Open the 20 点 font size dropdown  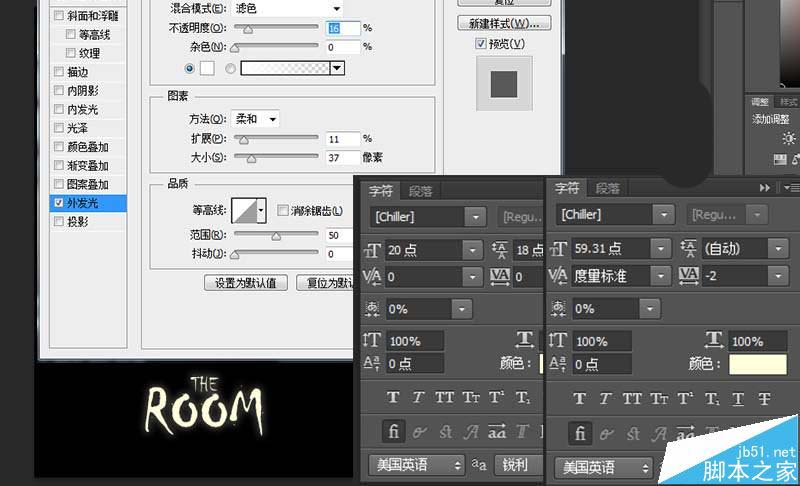472,250
